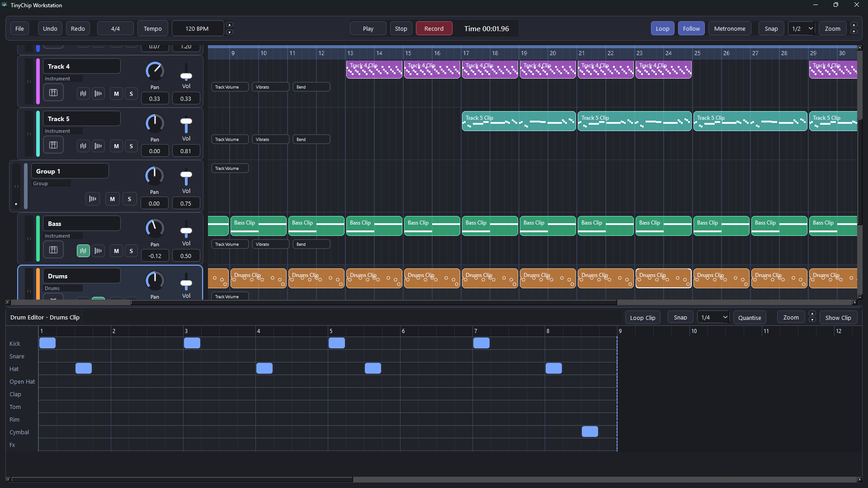Start recording with Record
Screen dimensions: 868x488
click(x=434, y=28)
